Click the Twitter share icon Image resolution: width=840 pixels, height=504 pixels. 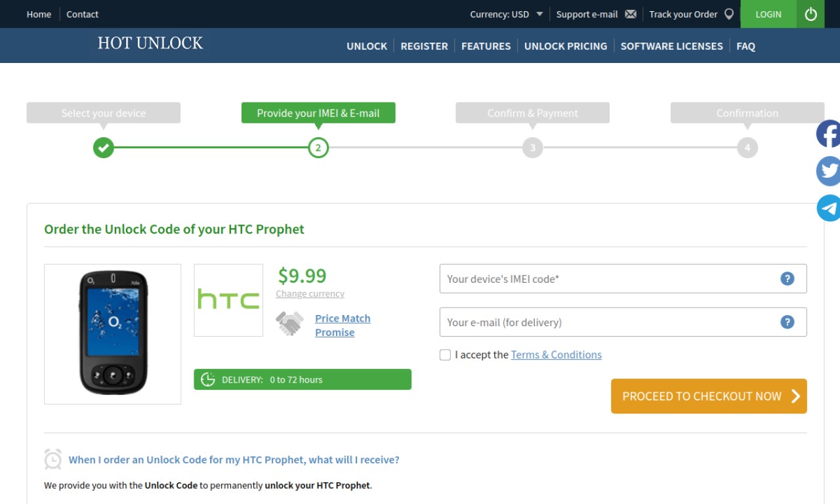click(x=828, y=171)
